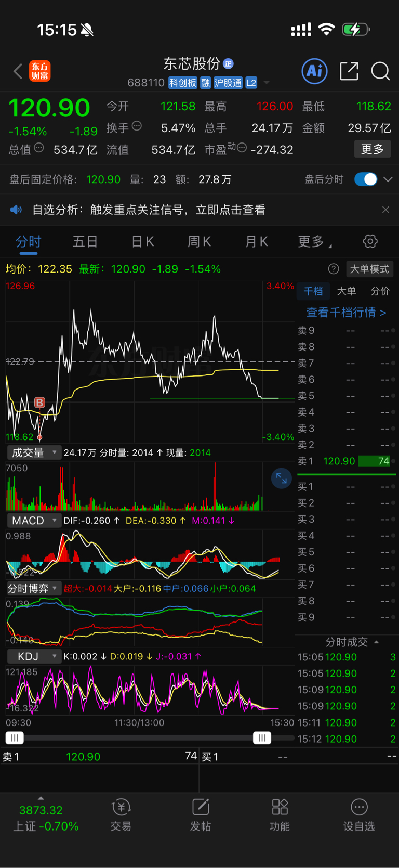Open the 东方财富 logo icon
The image size is (399, 868).
click(x=40, y=71)
